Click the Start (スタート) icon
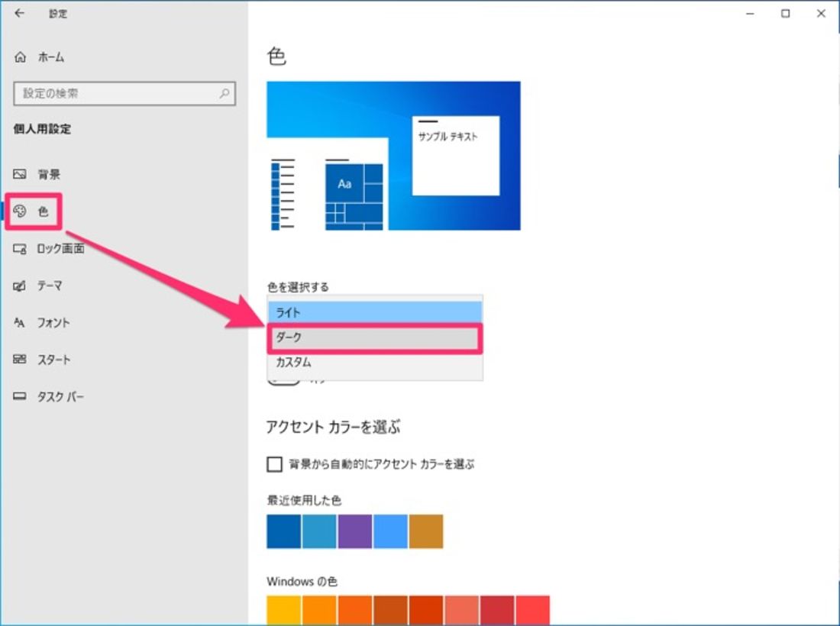 tap(21, 360)
